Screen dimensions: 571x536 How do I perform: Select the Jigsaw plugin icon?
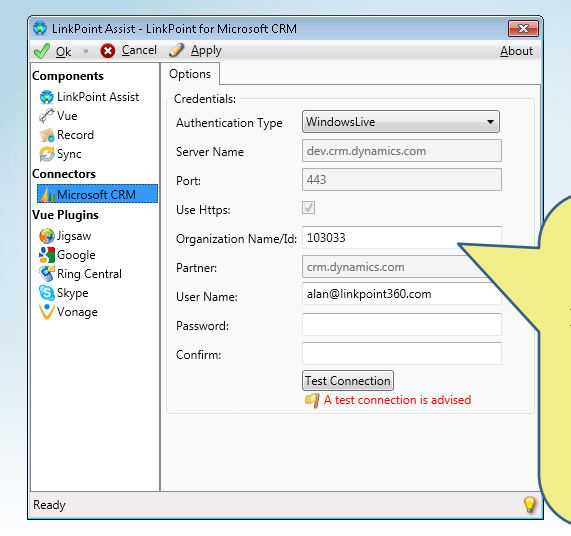tap(47, 236)
